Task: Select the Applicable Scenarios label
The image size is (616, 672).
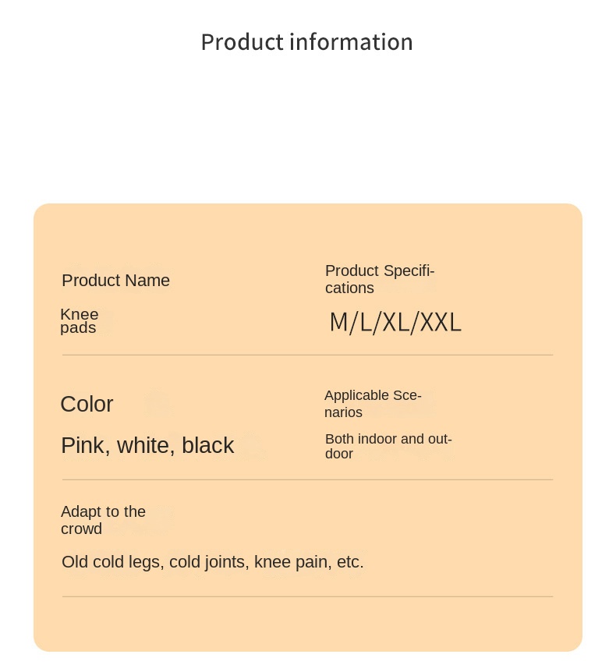Action: tap(373, 403)
